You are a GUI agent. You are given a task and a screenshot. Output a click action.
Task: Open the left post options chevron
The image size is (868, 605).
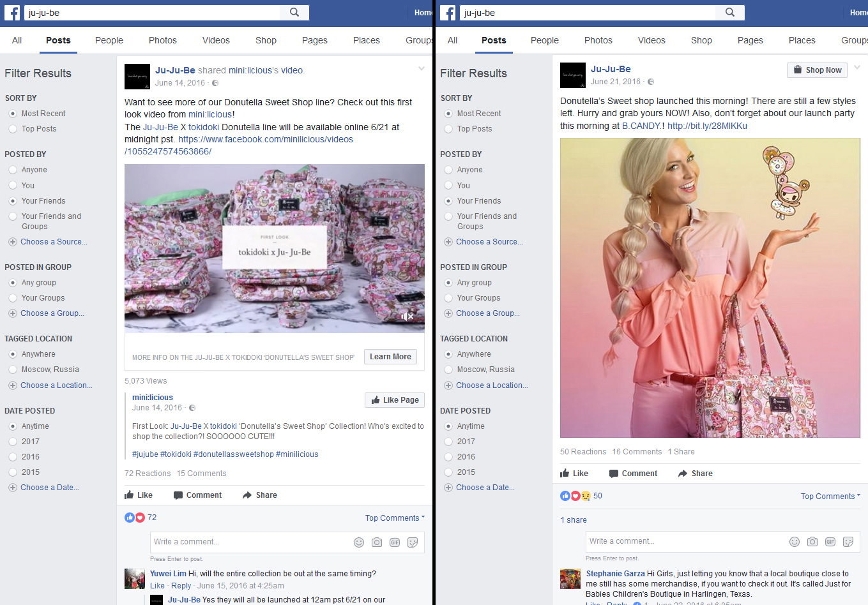[x=421, y=68]
